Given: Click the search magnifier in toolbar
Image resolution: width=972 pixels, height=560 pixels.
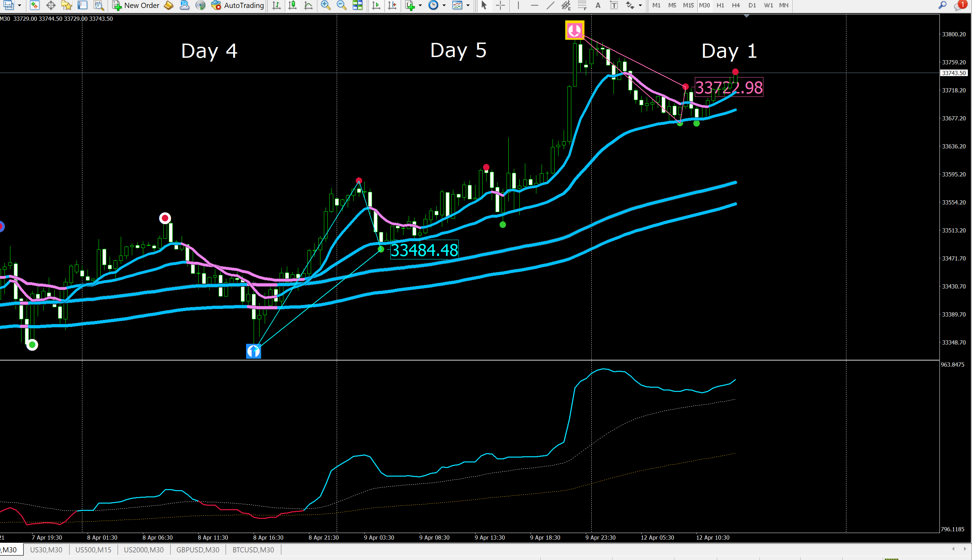Looking at the screenshot, I should 942,6.
